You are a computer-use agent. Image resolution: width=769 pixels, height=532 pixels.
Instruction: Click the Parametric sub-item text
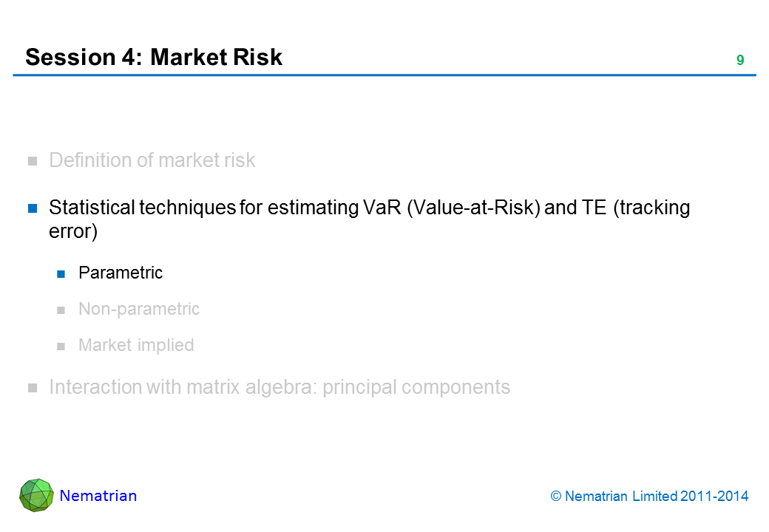click(x=121, y=273)
